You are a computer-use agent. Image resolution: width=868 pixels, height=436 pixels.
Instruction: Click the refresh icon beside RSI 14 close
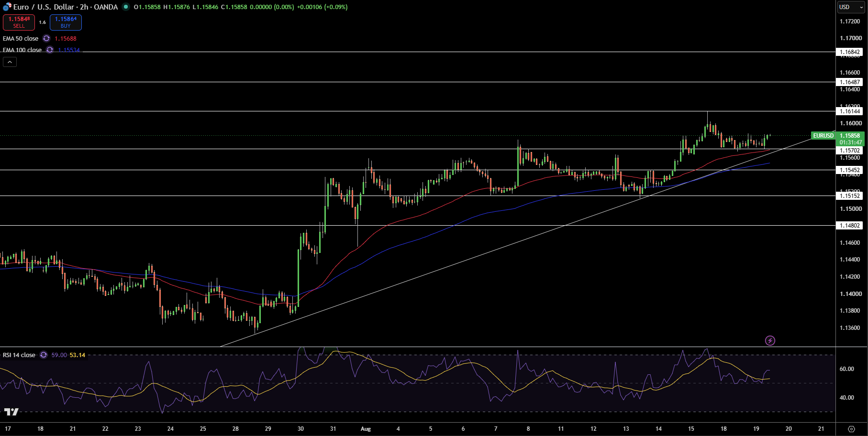coord(44,355)
